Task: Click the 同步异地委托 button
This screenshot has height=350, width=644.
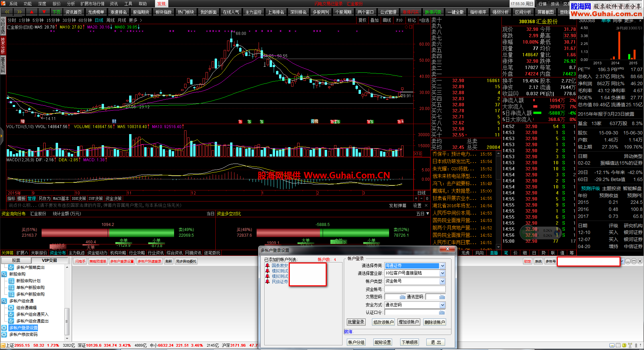Action: pyautogui.click(x=186, y=261)
